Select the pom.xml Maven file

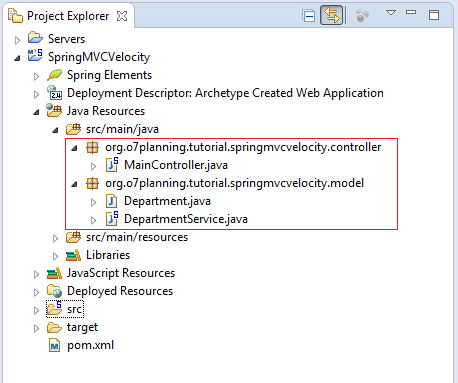tap(90, 345)
